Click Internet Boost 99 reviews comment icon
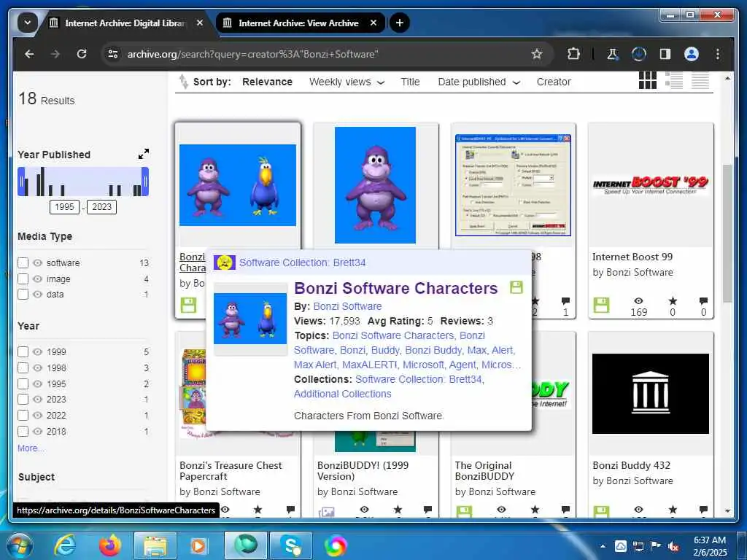Viewport: 747px width, 560px height. 703,301
